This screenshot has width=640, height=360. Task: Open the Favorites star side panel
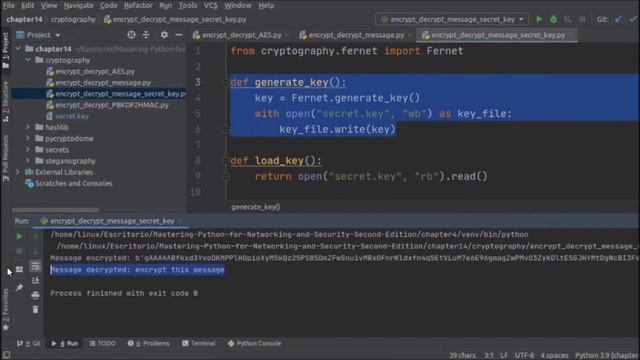pyautogui.click(x=5, y=311)
